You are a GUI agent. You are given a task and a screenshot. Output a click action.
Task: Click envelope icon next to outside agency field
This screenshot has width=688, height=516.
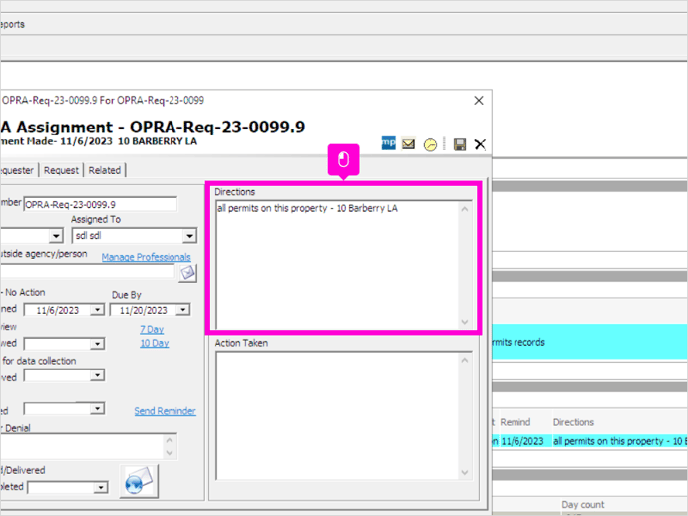point(187,273)
